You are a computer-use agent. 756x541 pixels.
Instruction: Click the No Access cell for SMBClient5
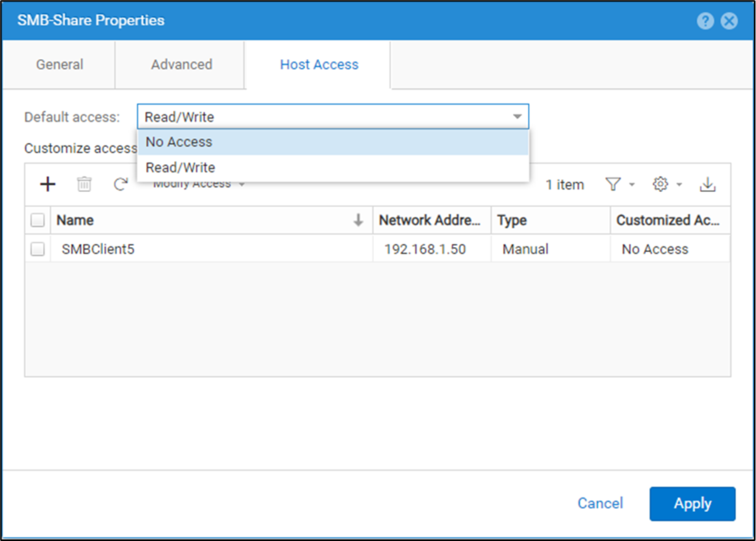coord(671,249)
